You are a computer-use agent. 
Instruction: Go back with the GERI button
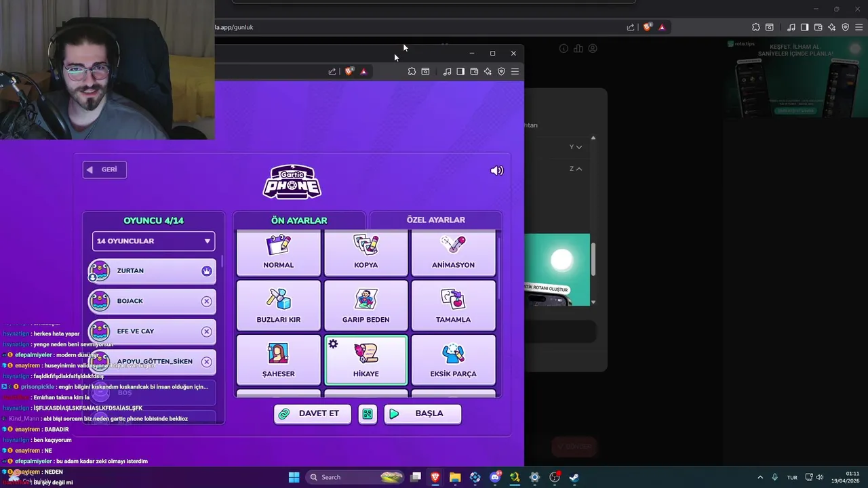coord(104,169)
